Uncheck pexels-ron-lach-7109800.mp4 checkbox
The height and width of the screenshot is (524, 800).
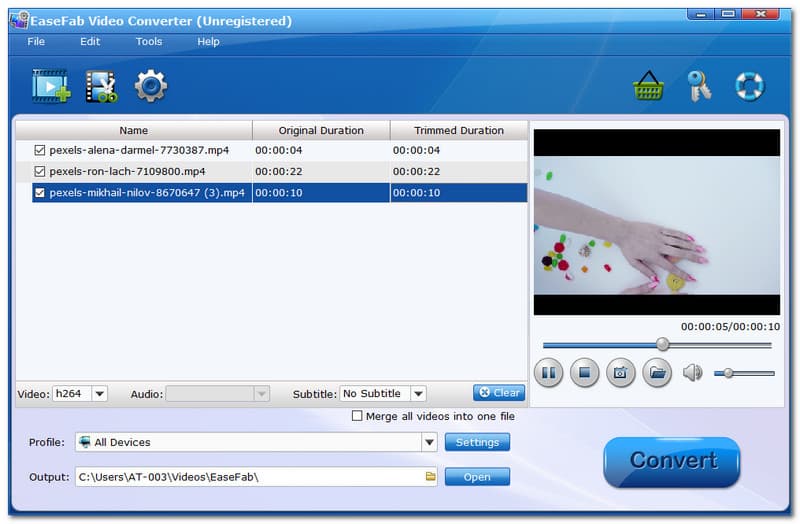point(40,171)
